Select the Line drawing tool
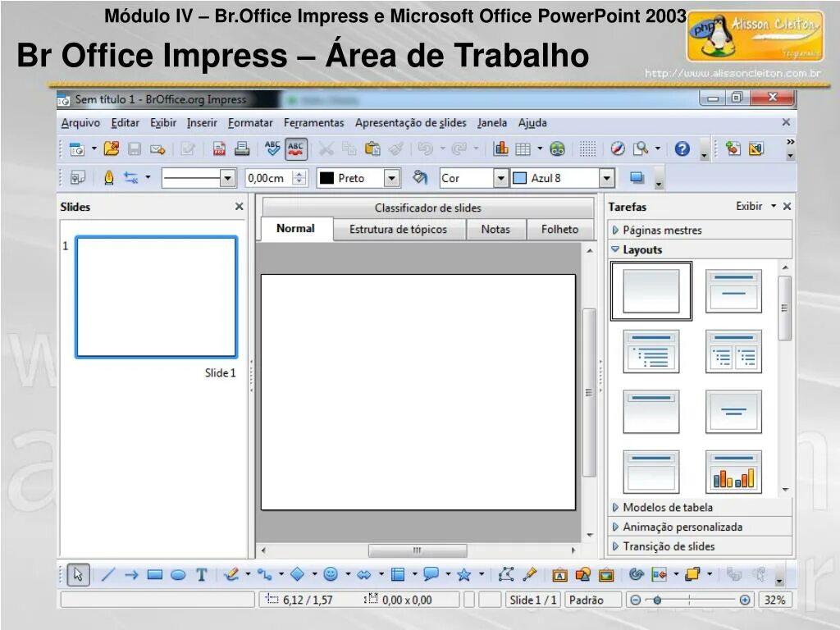 (108, 575)
